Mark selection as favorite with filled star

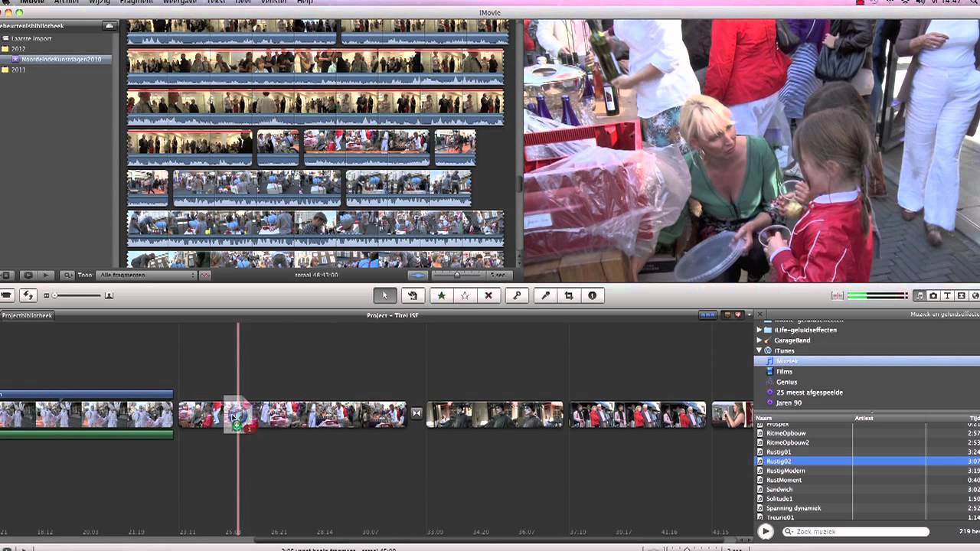tap(441, 295)
